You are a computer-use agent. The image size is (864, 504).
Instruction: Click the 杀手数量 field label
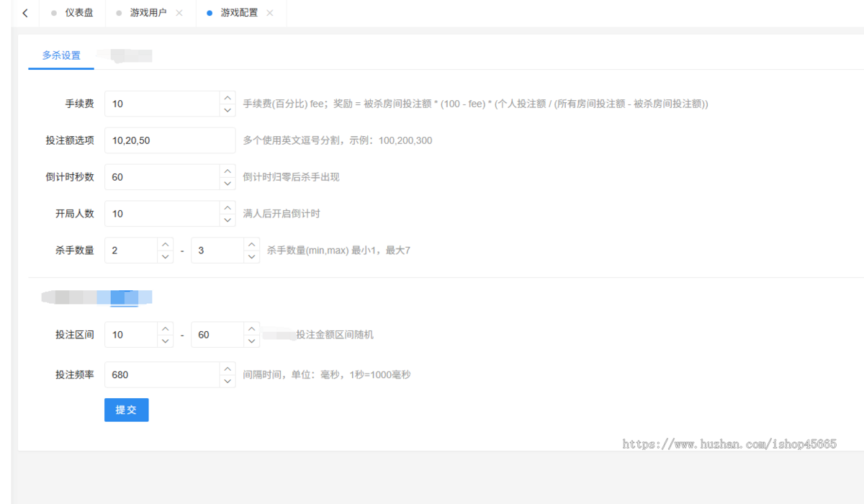pos(75,251)
